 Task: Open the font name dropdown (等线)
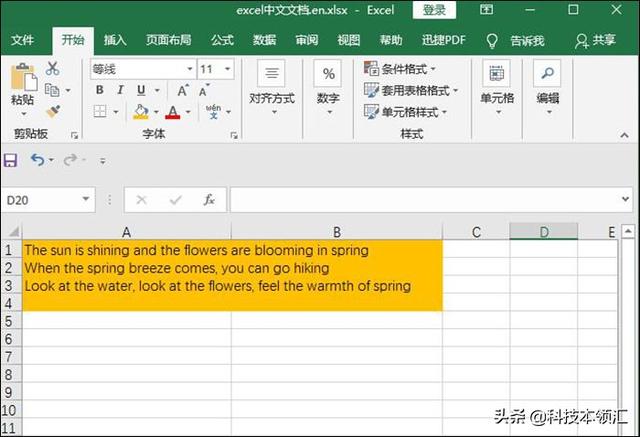click(190, 69)
